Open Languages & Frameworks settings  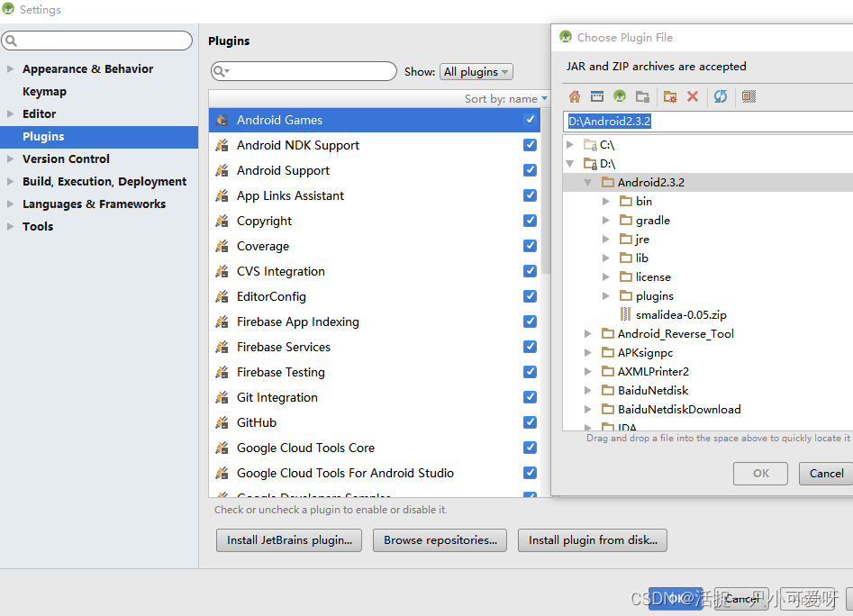pyautogui.click(x=94, y=204)
